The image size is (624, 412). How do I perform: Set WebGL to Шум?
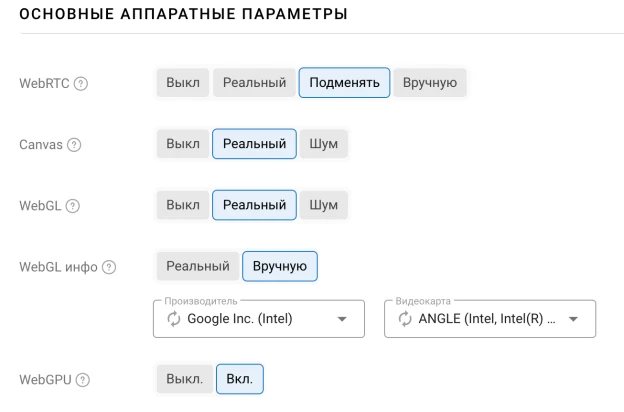[x=324, y=205]
